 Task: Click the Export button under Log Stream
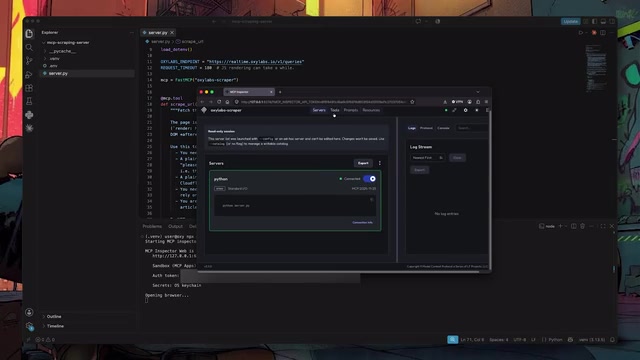tap(420, 170)
